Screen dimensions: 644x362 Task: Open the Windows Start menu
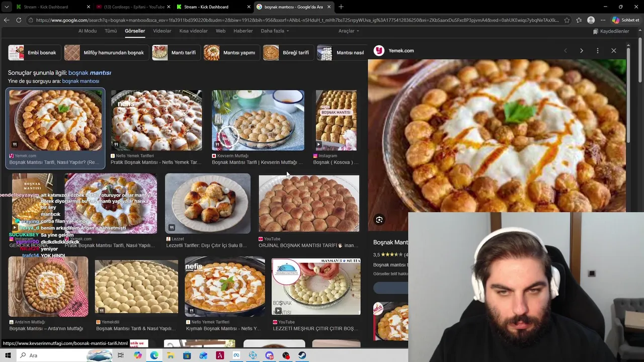point(8,355)
